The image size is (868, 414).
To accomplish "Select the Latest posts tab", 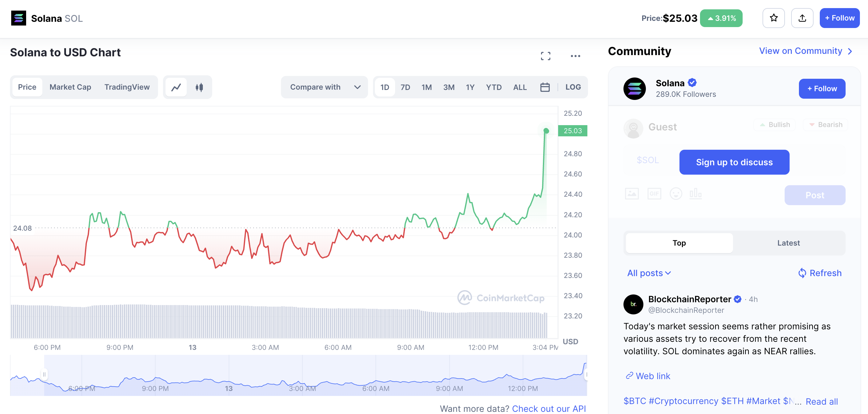I will coord(788,243).
